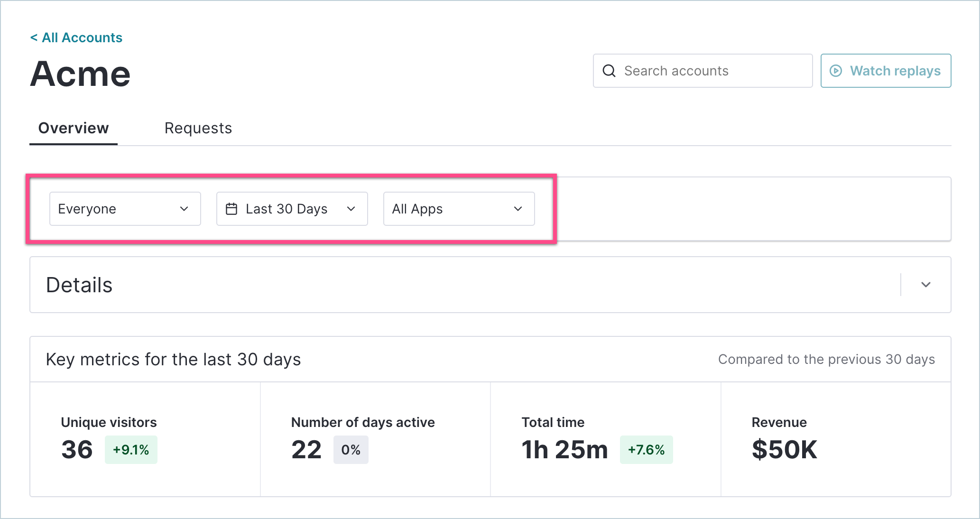This screenshot has width=980, height=519.
Task: Click the Number of days active label
Action: point(363,422)
